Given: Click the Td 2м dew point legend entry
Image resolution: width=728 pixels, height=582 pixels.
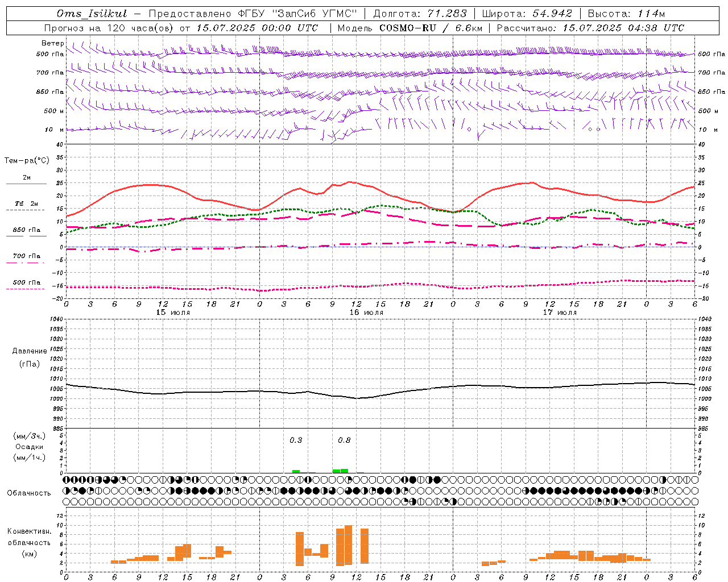Looking at the screenshot, I should pos(27,203).
